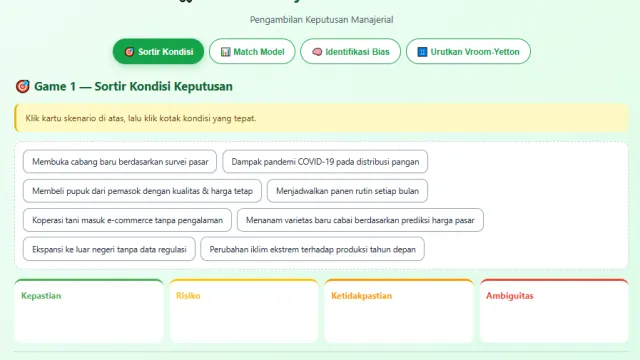Pick card 'Membeli pupuk dari pemasok' scenario
The image size is (640, 360).
tap(142, 191)
